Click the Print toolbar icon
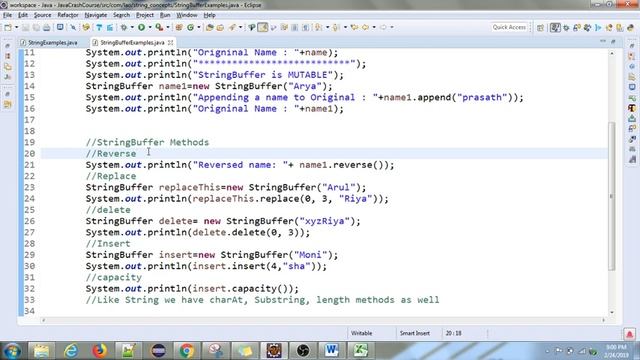 point(47,27)
